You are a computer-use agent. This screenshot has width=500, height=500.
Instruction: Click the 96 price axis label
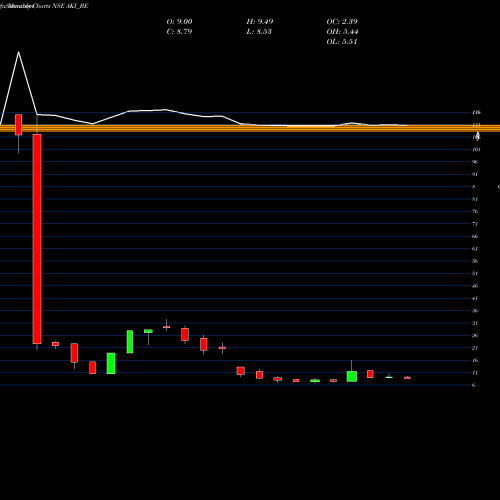point(475,162)
